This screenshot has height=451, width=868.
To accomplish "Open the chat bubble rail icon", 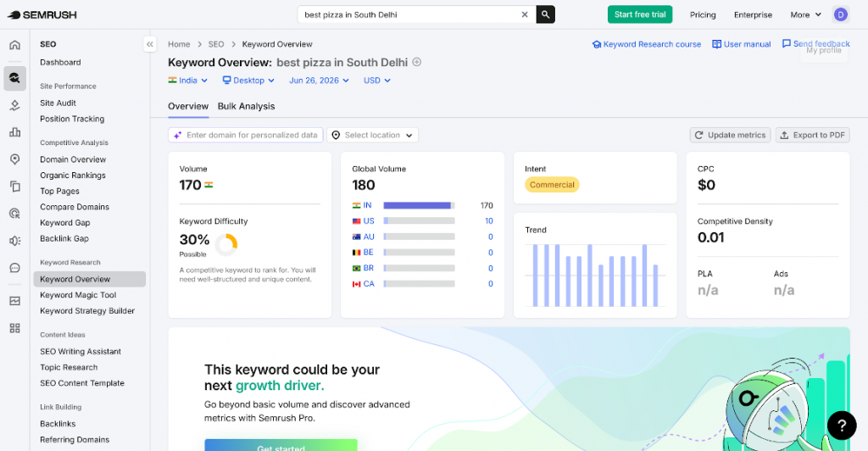I will (x=15, y=268).
